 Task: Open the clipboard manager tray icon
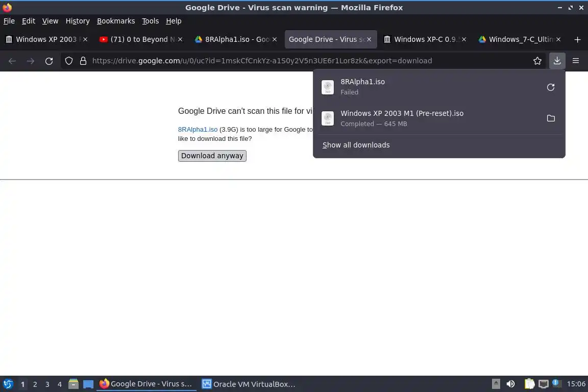[529, 384]
